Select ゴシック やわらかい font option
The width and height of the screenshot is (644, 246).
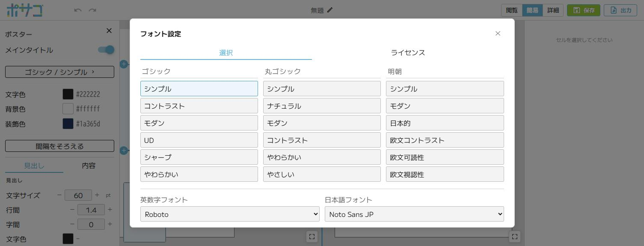coord(199,174)
